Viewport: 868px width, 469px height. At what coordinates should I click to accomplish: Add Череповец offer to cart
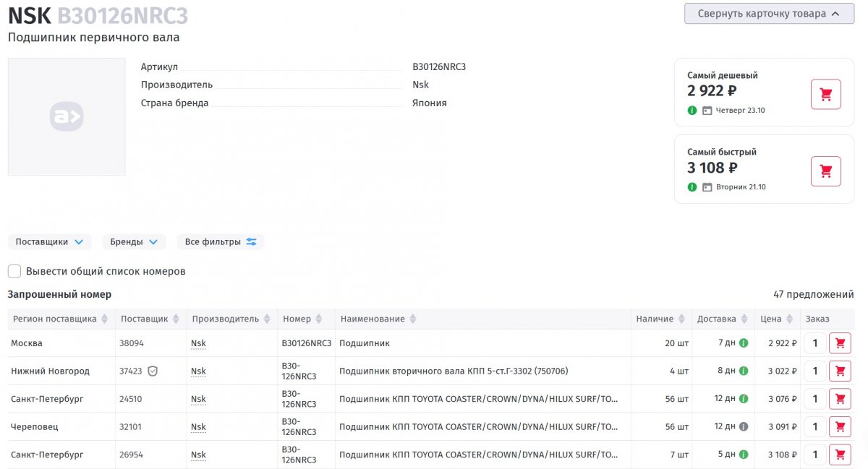[x=839, y=426]
